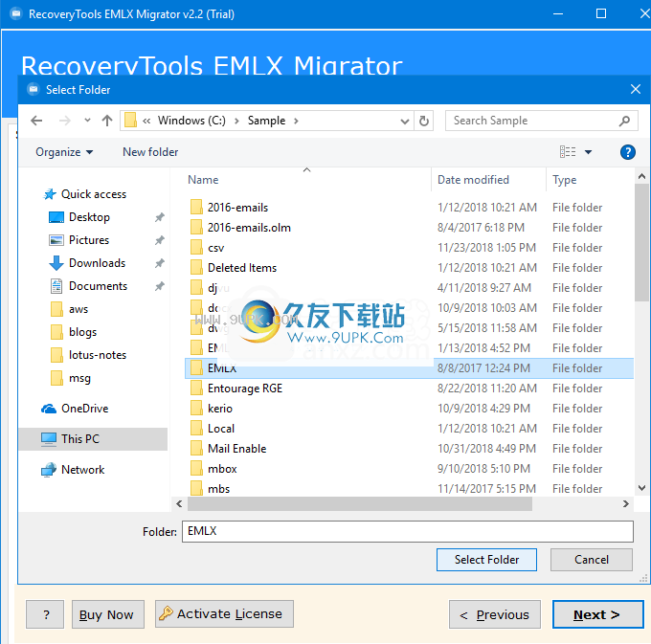651x644 pixels.
Task: Select the lotus-notes sidebar folder
Action: pyautogui.click(x=98, y=355)
